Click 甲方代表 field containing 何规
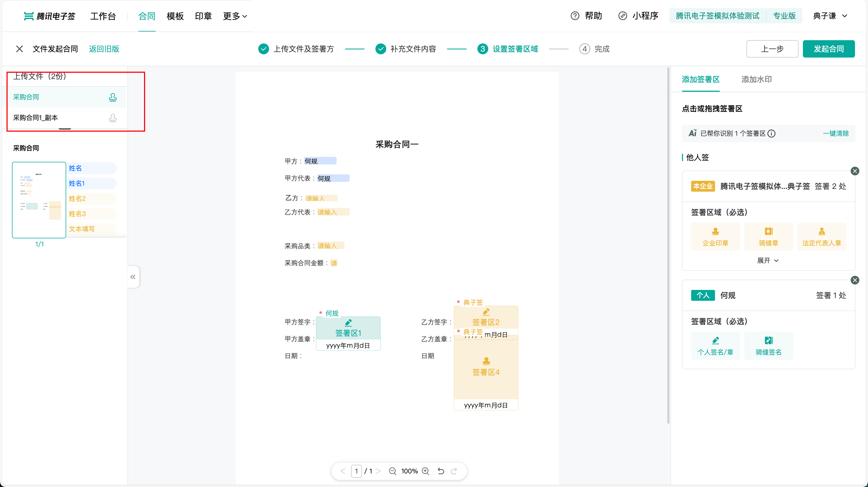Viewport: 868px width, 487px height. coord(333,178)
